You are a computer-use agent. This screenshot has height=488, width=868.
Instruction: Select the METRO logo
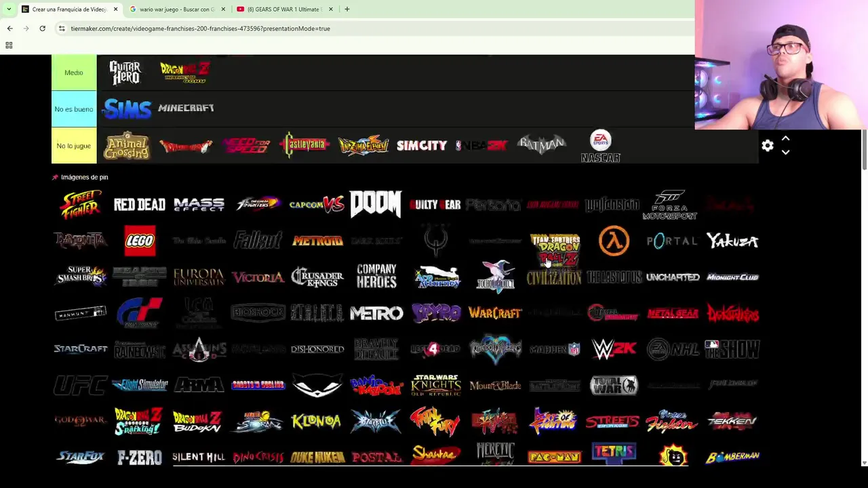point(376,313)
